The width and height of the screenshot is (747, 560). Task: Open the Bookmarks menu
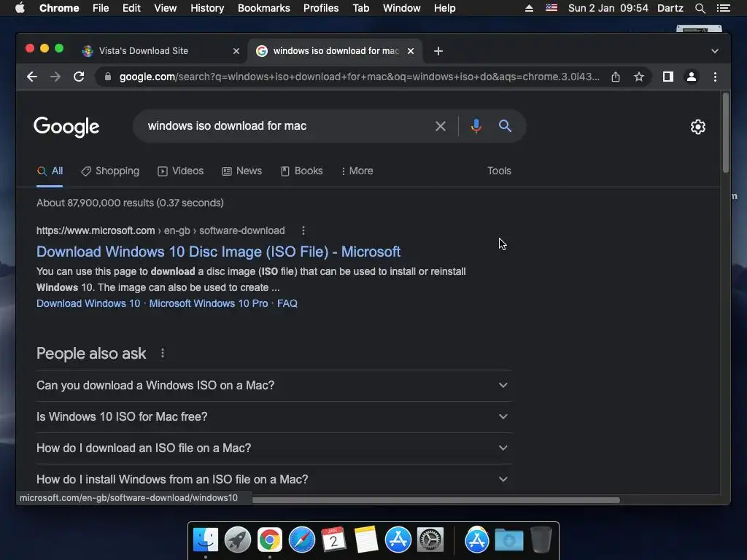(x=264, y=8)
